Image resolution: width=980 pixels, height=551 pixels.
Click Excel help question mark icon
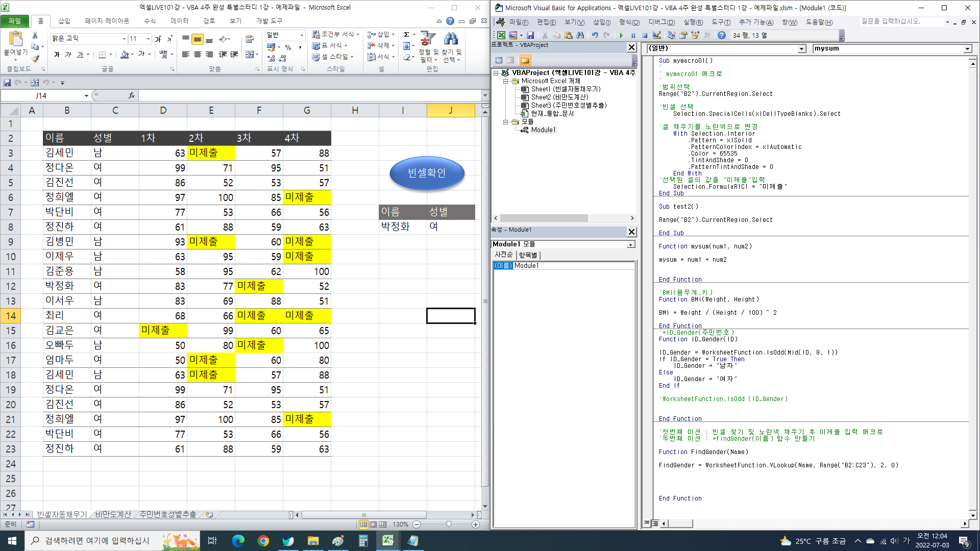point(450,21)
